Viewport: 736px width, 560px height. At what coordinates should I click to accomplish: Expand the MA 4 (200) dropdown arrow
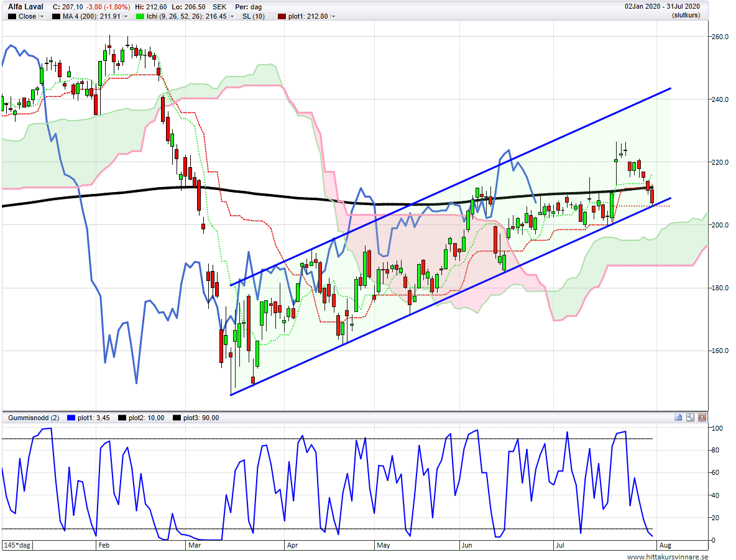(126, 16)
